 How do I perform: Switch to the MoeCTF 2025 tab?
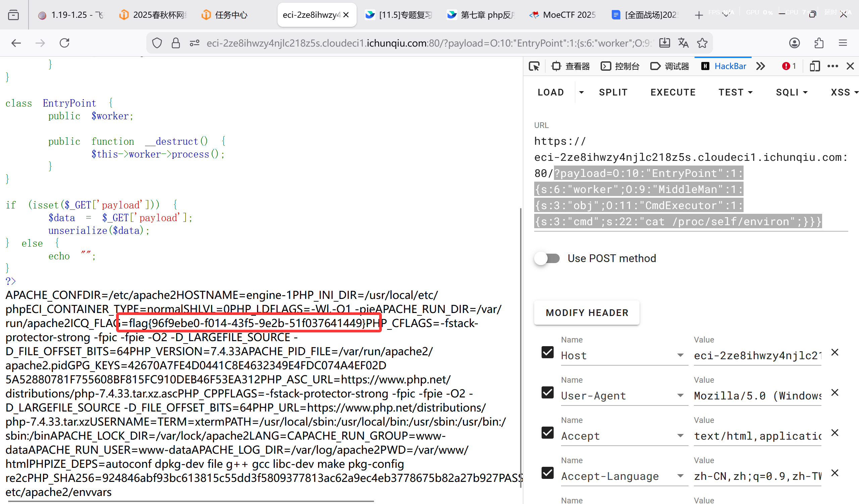(x=562, y=15)
